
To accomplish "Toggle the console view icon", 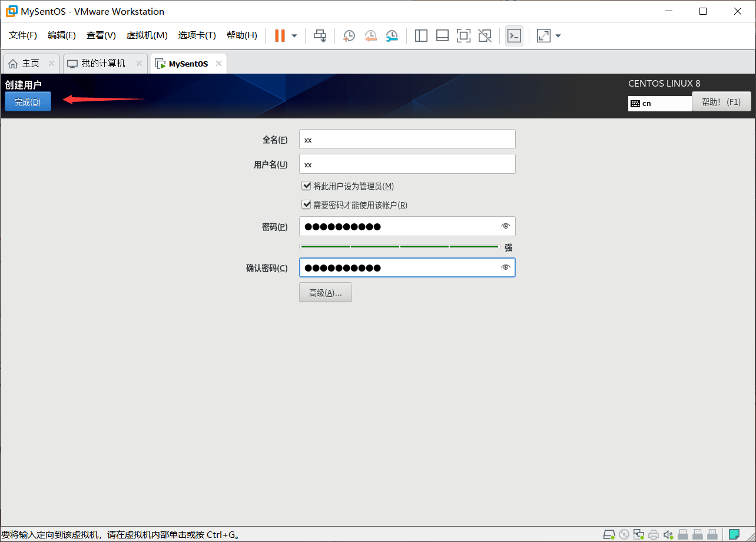I will pyautogui.click(x=514, y=36).
